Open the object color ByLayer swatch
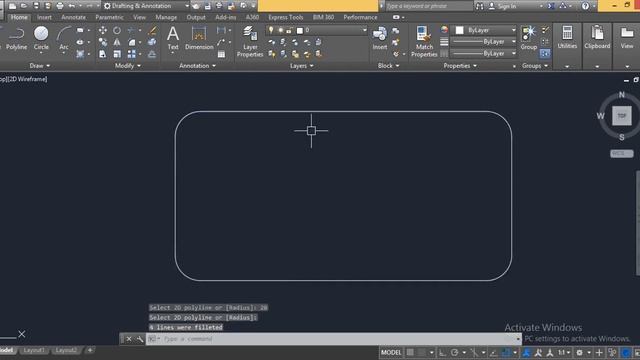This screenshot has width=640, height=360. coord(460,30)
